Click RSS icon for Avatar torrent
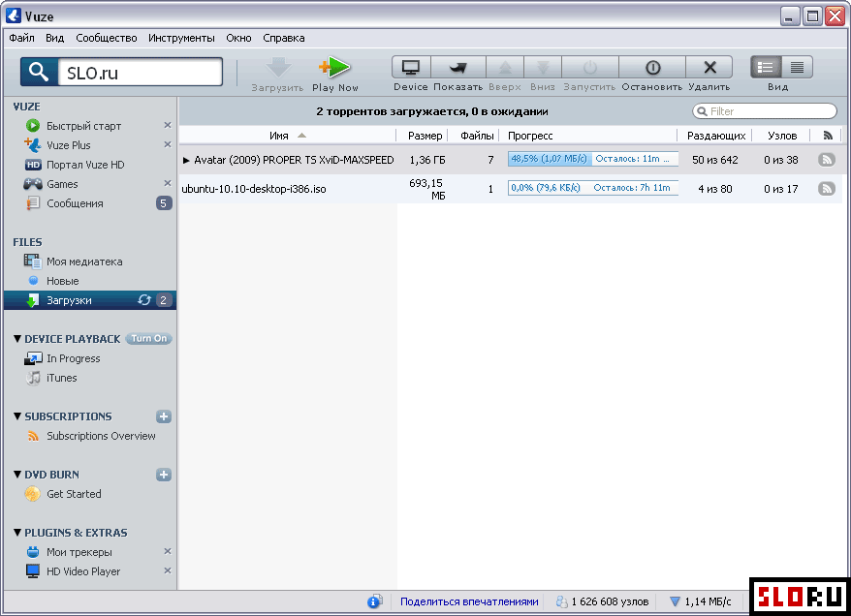 [827, 160]
